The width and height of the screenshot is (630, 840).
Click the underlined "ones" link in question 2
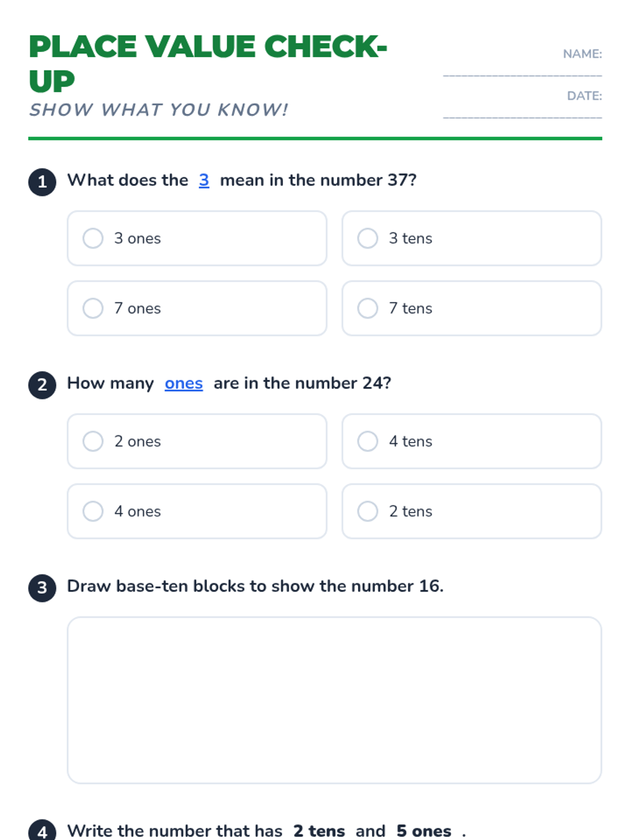[184, 383]
